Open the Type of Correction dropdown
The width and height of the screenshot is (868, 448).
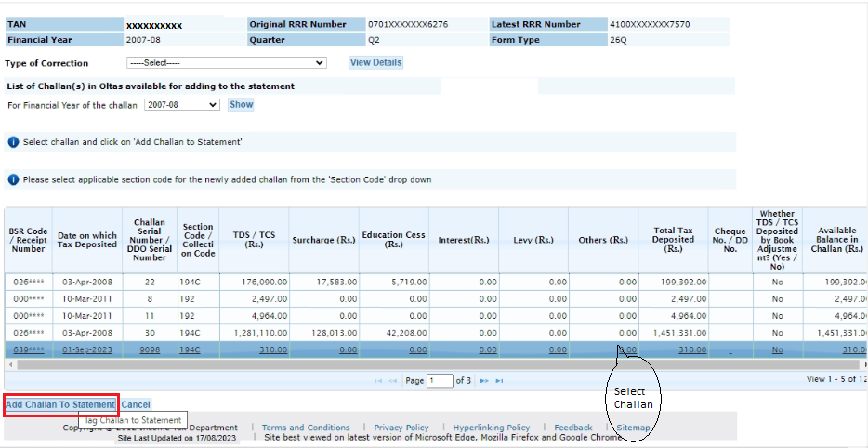tap(226, 63)
